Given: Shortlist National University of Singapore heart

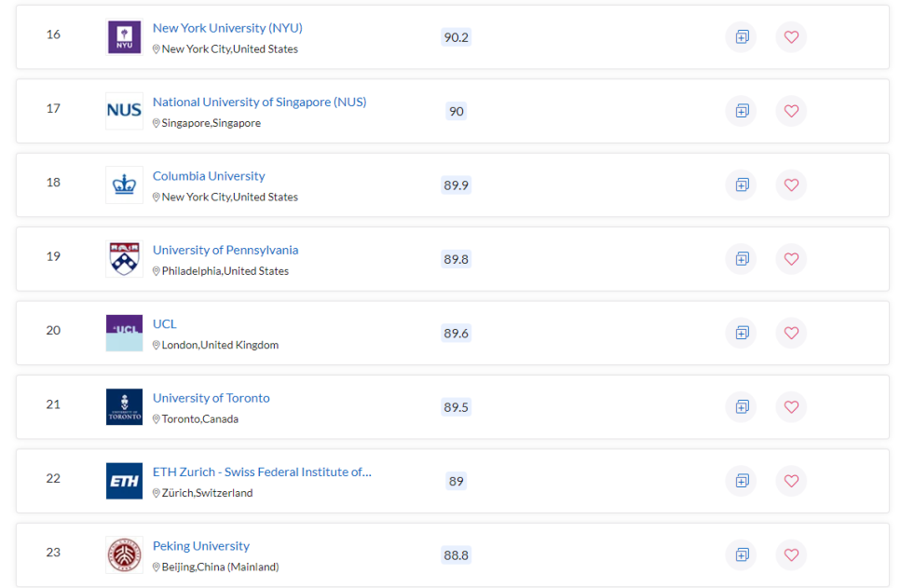Looking at the screenshot, I should point(791,111).
